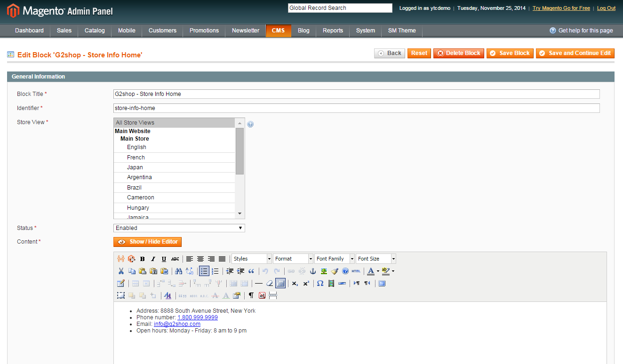Screen dimensions: 623x364
Task: Justify text fully
Action: point(222,259)
